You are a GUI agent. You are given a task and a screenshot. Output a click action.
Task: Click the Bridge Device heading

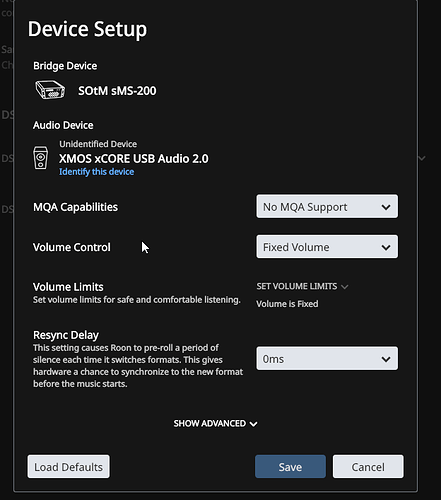point(65,66)
